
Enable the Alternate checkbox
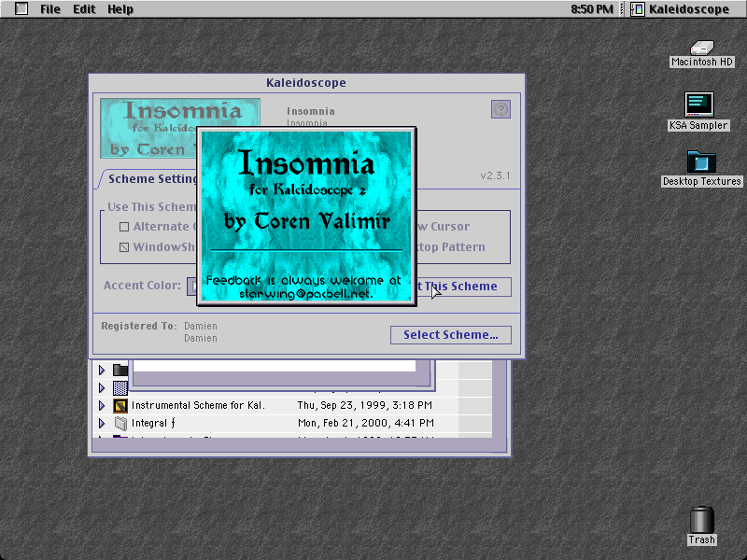[124, 227]
